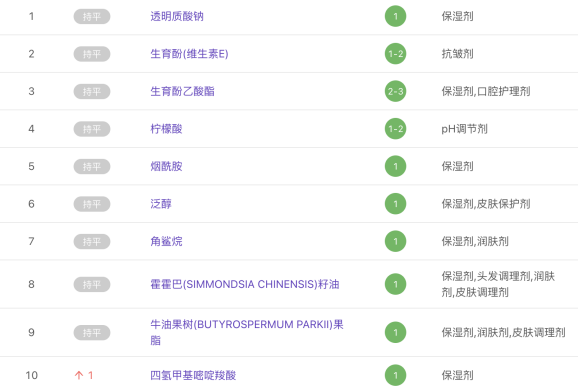The width and height of the screenshot is (578, 392).
Task: Click the 持平 tag in row 8
Action: point(92,284)
